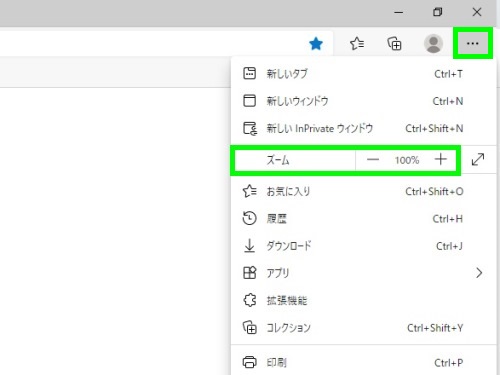Click the user profile avatar
This screenshot has height=375, width=500.
coord(433,44)
